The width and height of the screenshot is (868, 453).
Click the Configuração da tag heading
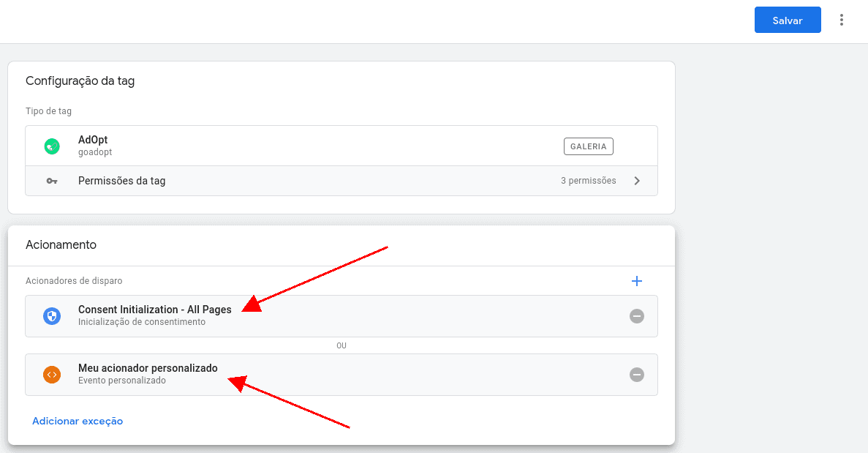click(x=80, y=81)
